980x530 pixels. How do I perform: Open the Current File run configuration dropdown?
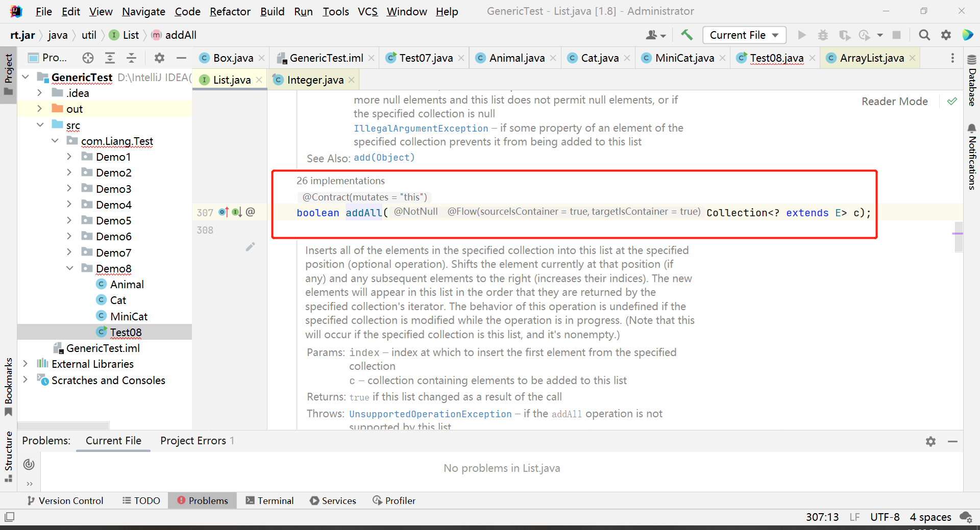pos(744,35)
